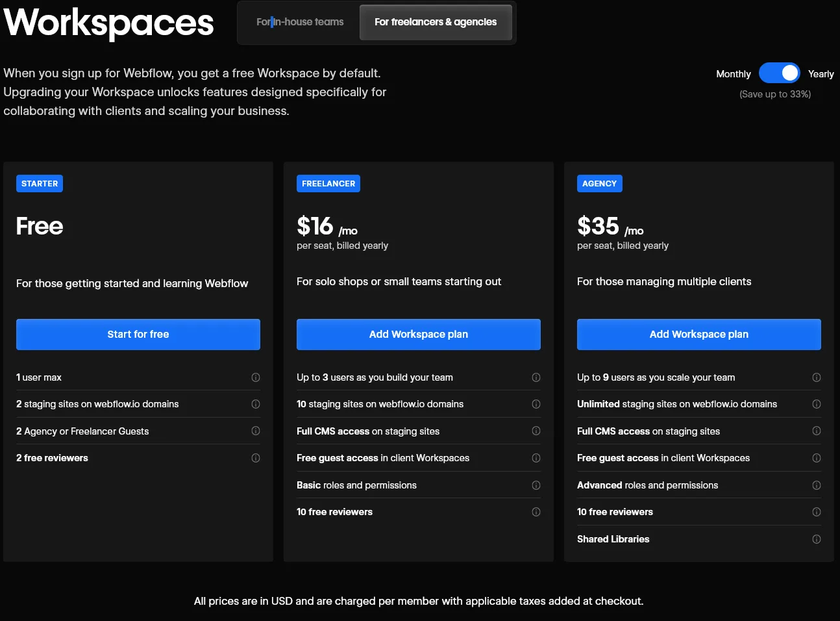Click info icon beside '2 free reviewers'
The image size is (840, 621).
(x=256, y=458)
